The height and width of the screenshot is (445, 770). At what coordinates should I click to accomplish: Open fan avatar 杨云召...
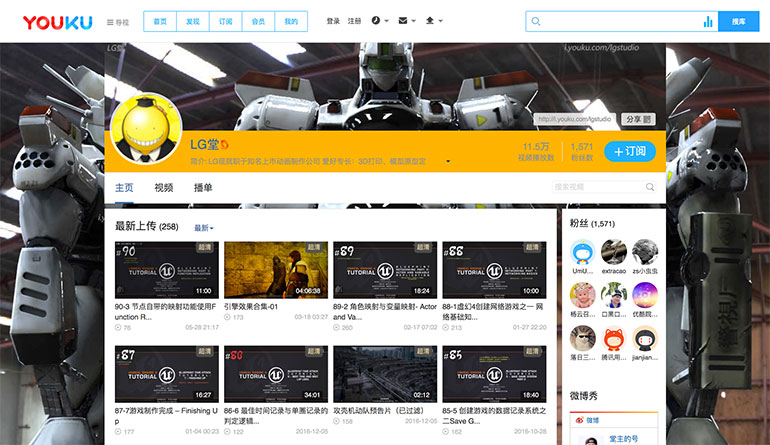582,295
